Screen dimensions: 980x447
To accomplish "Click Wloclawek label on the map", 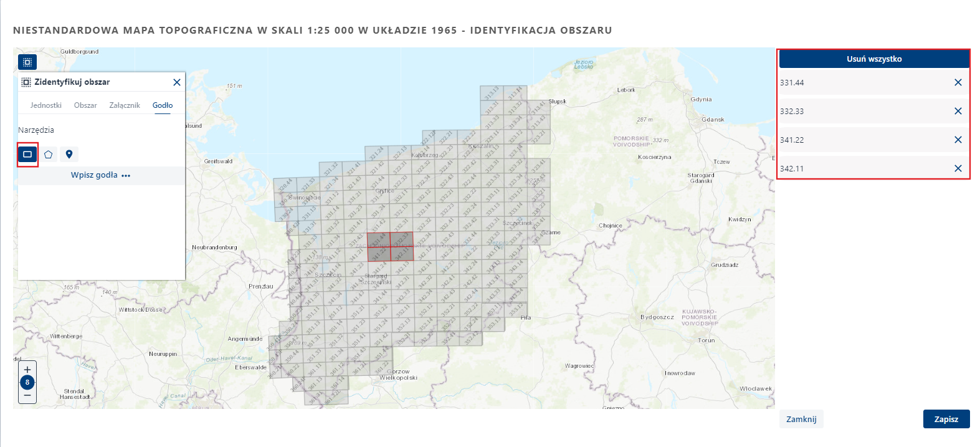I will [756, 388].
